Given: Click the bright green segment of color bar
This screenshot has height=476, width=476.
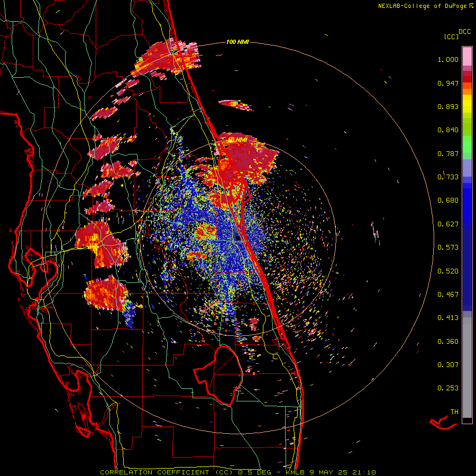Looking at the screenshot, I should [467, 144].
